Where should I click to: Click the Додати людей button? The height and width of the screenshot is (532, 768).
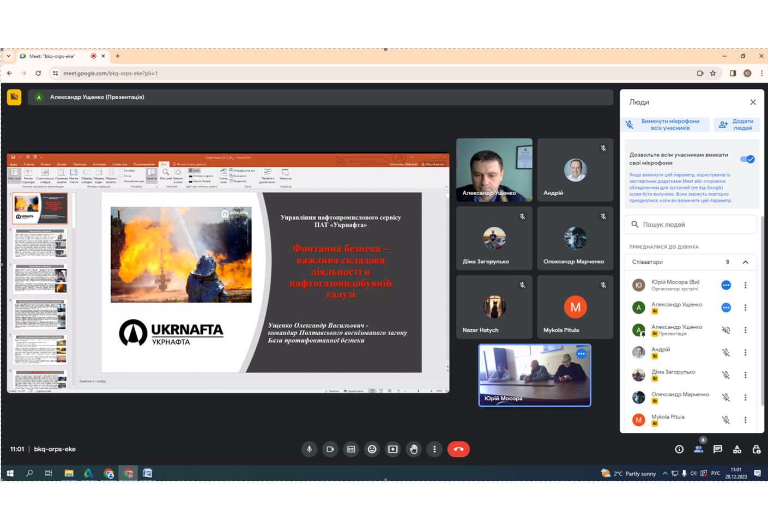pyautogui.click(x=737, y=125)
